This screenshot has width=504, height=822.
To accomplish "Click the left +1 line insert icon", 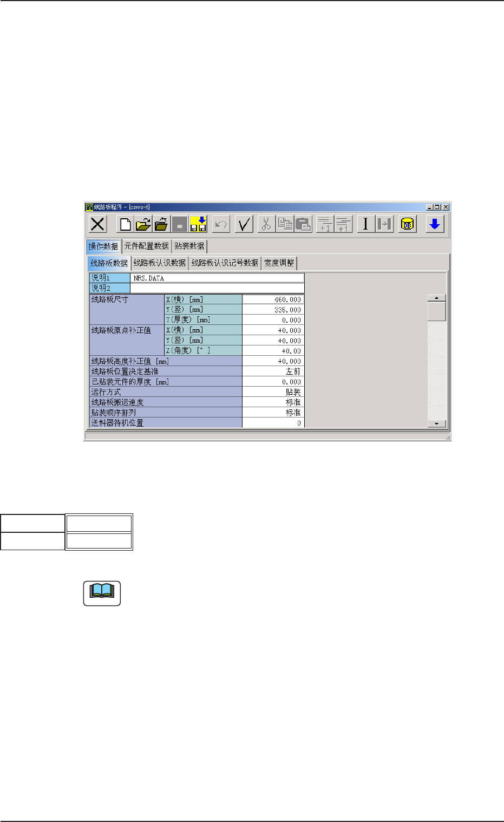I will click(x=325, y=224).
